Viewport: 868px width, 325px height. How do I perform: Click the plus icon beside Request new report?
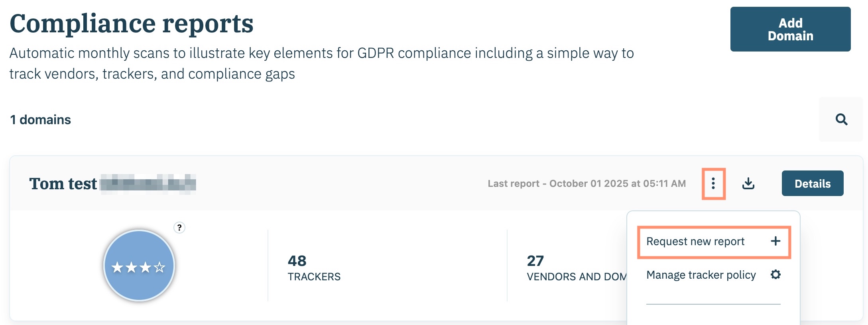pos(775,241)
